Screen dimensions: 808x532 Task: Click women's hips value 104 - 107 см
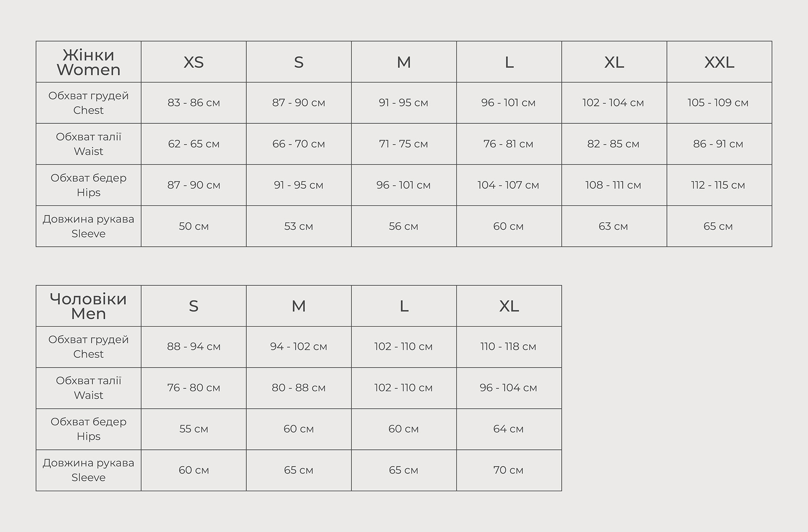(508, 185)
